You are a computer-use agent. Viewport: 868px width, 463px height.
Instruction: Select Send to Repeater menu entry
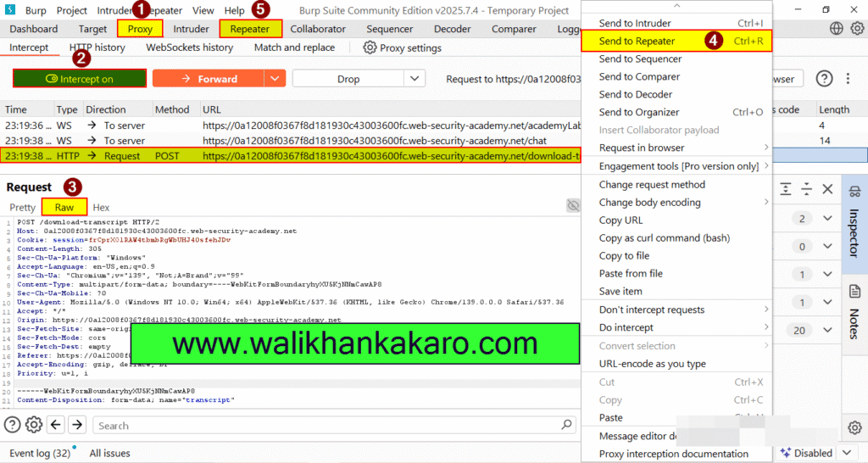676,41
